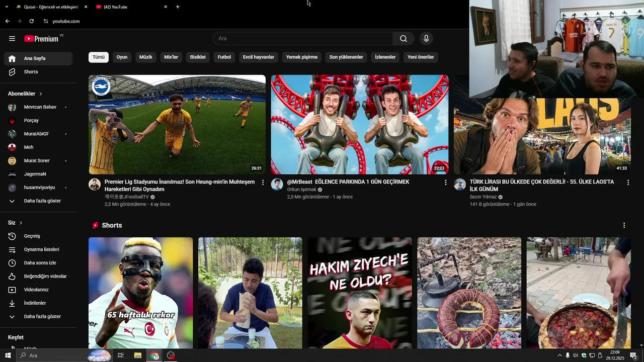This screenshot has height=362, width=644.
Task: Select the Futbol filter chip
Action: click(224, 57)
